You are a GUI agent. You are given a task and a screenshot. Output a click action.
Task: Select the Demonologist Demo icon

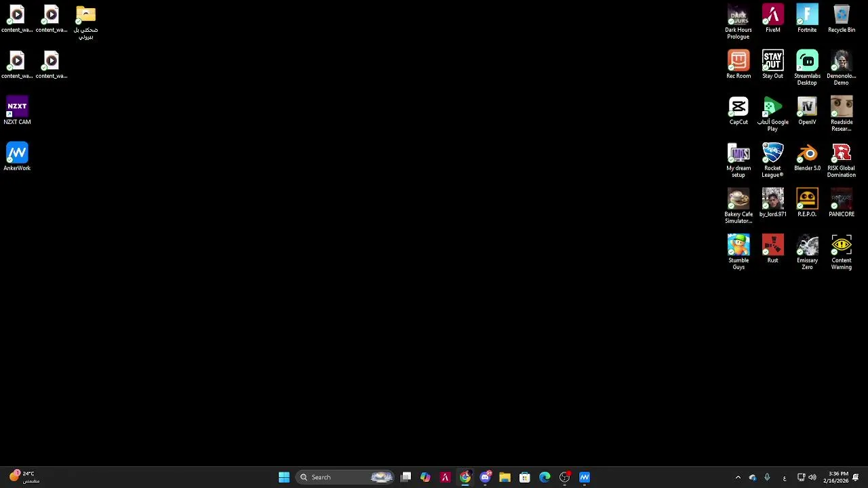click(842, 68)
